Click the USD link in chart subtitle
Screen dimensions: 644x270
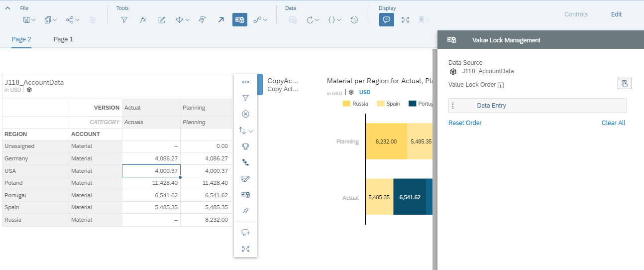pyautogui.click(x=365, y=92)
